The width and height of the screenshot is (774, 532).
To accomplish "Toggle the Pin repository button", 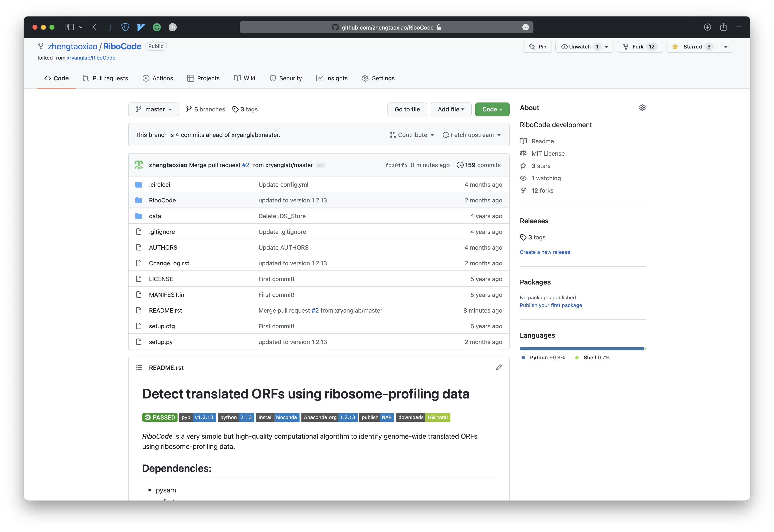I will [537, 47].
